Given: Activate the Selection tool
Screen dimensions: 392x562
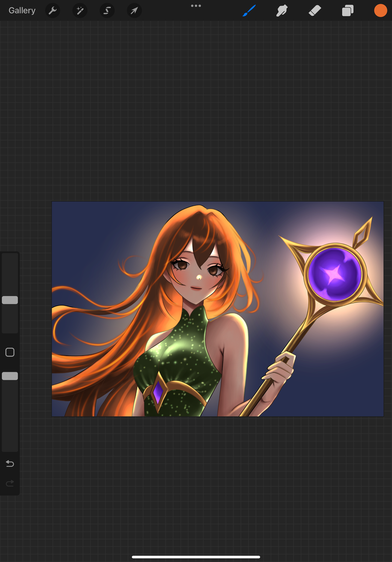Looking at the screenshot, I should pos(107,10).
